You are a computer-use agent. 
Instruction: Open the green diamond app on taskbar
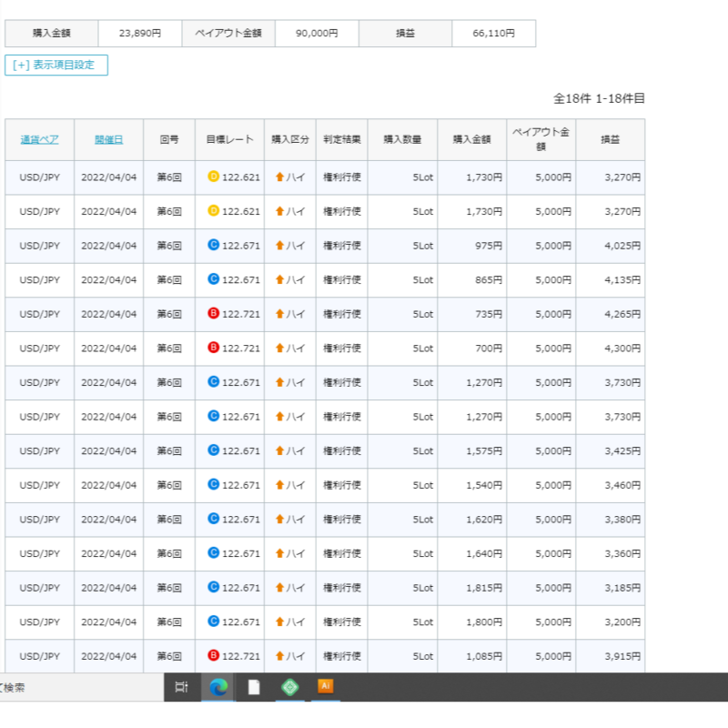(290, 687)
